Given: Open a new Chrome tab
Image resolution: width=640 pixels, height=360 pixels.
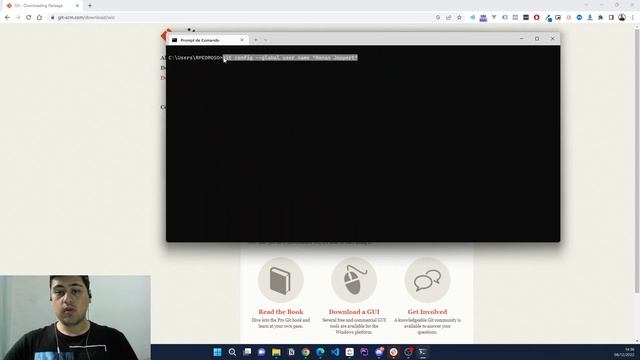Looking at the screenshot, I should (90, 6).
